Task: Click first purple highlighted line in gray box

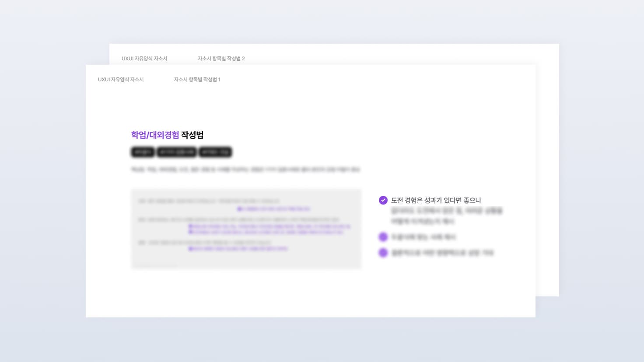Action: (274, 209)
